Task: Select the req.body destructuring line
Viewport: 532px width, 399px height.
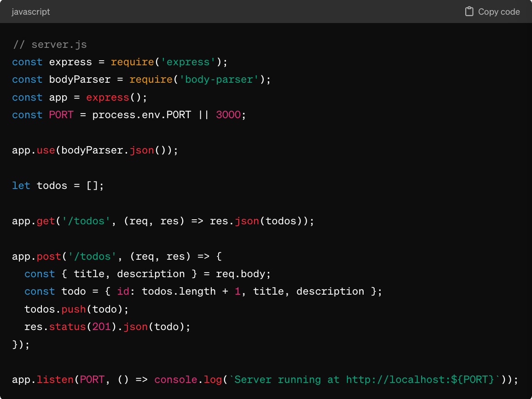Action: pyautogui.click(x=147, y=274)
